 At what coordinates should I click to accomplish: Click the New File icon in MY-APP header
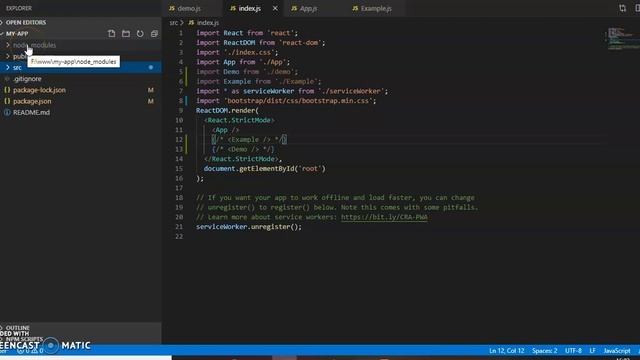coord(111,33)
